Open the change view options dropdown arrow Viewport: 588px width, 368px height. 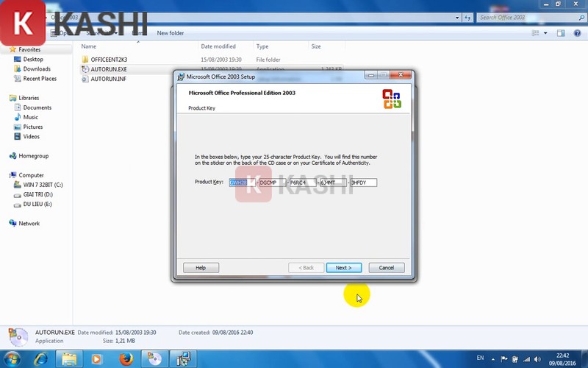tap(545, 32)
